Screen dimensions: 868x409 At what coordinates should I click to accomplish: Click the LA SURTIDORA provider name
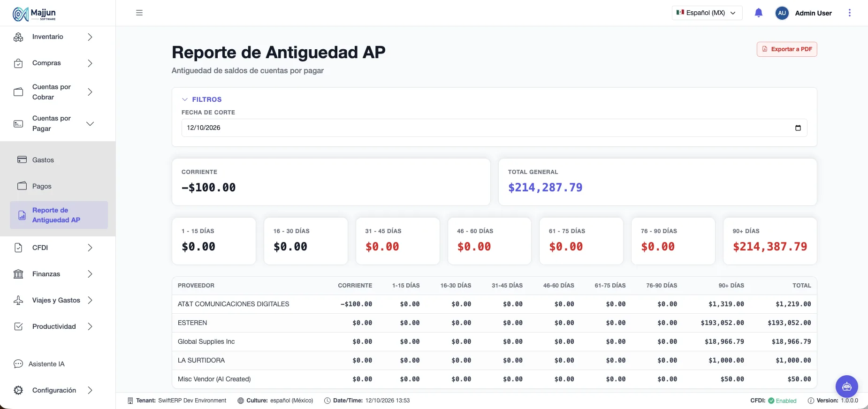pyautogui.click(x=201, y=360)
